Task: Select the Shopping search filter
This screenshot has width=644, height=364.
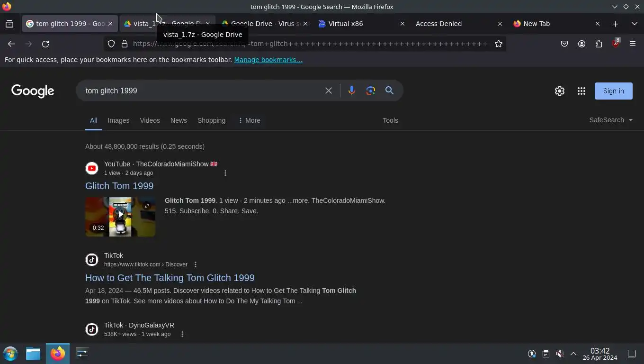Action: [211, 120]
